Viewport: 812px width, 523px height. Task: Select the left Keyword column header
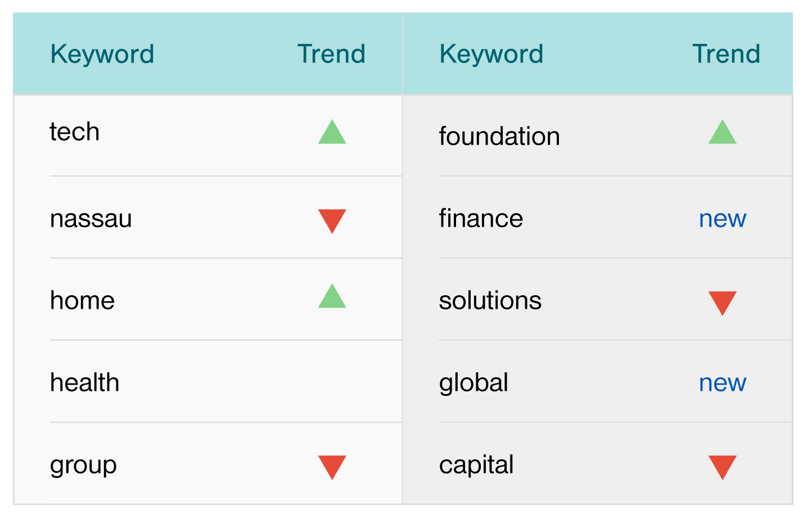coord(102,54)
